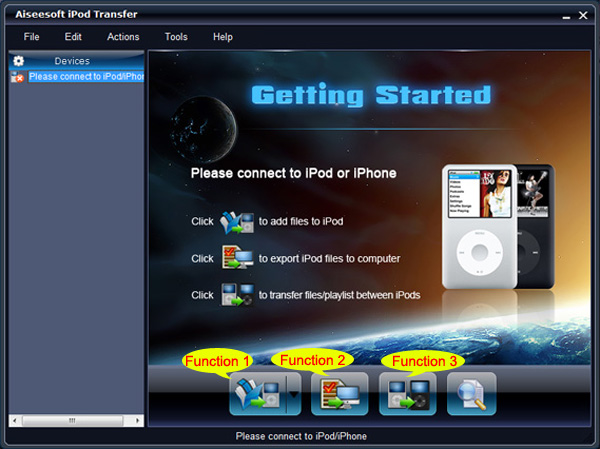Click the Devices panel header

pos(77,60)
